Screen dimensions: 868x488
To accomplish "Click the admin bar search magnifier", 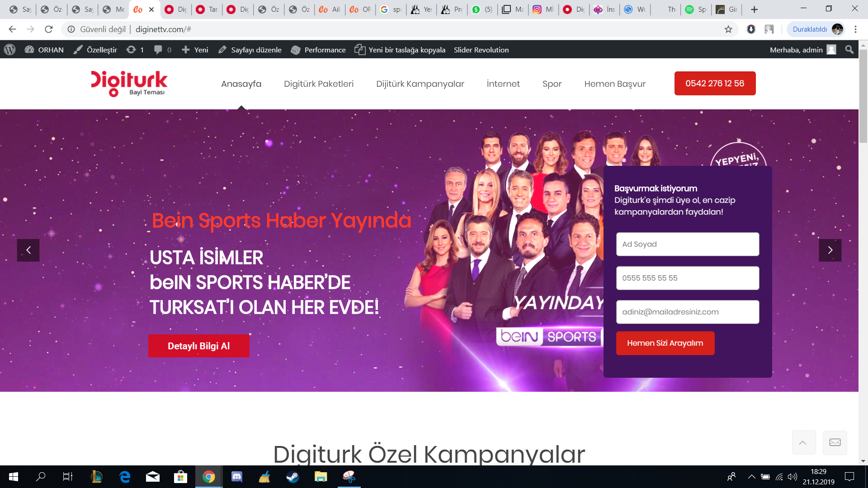I will (849, 50).
